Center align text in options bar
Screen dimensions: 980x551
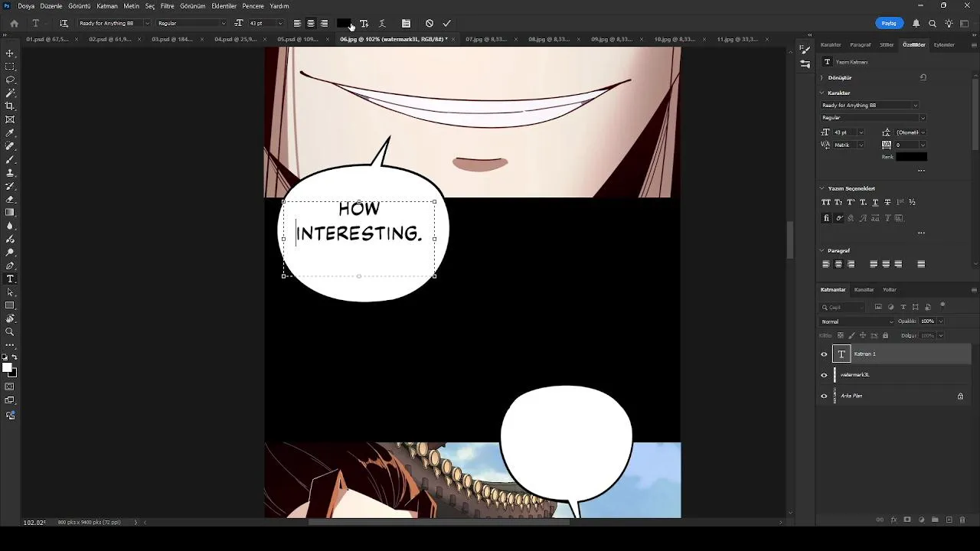point(311,24)
